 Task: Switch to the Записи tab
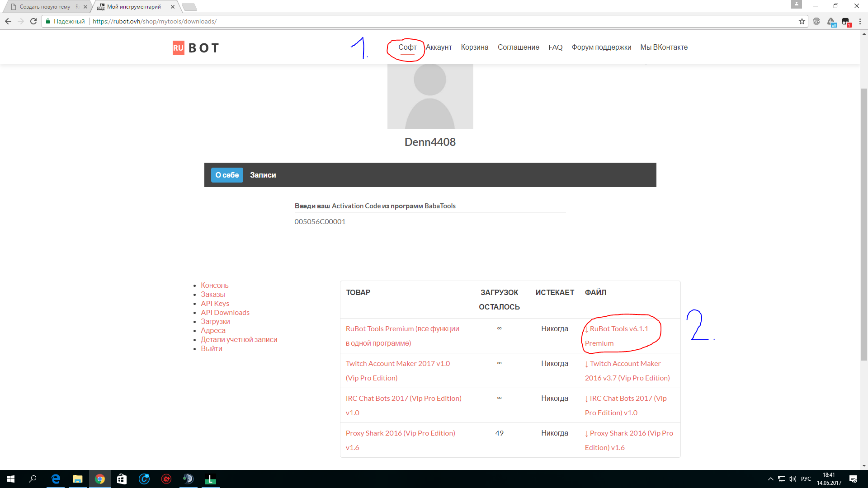pos(263,175)
